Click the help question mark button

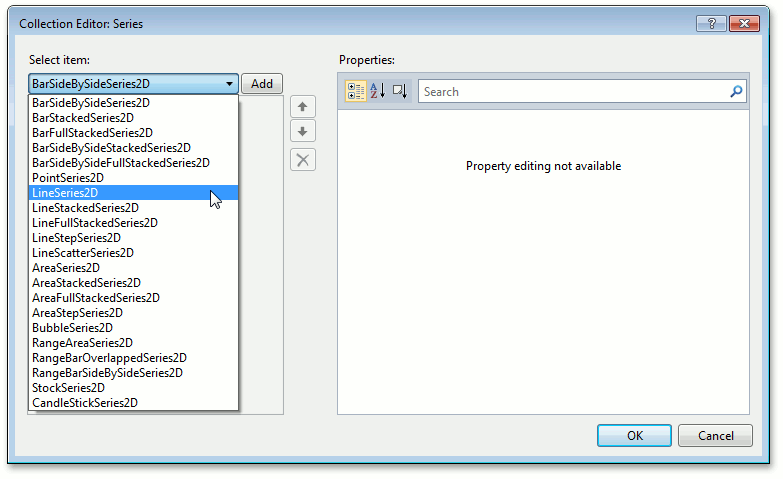click(x=711, y=23)
